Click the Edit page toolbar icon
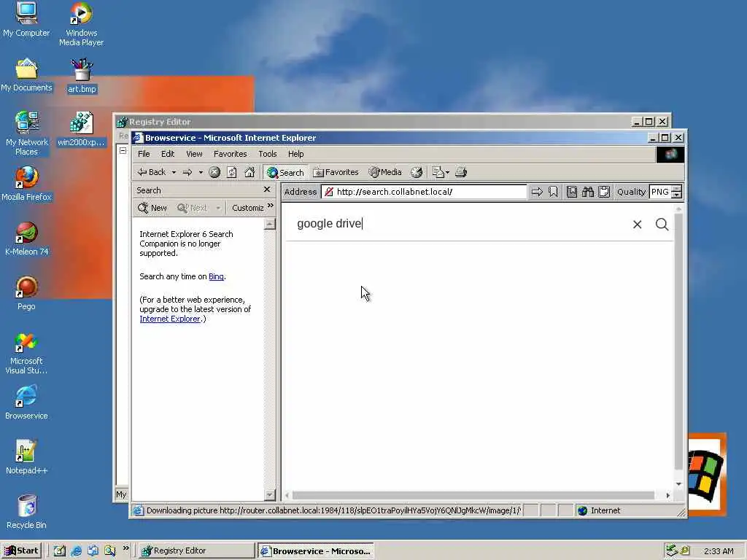The width and height of the screenshot is (747, 560). [x=438, y=172]
